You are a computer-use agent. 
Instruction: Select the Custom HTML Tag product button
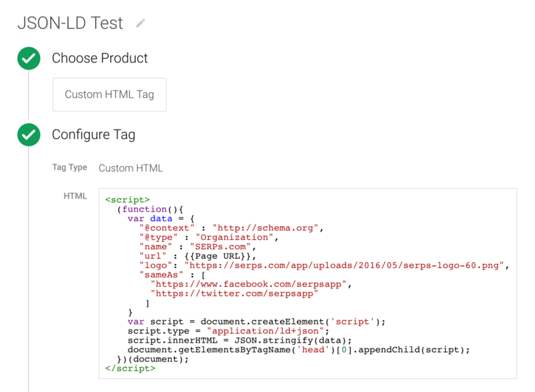[x=109, y=94]
